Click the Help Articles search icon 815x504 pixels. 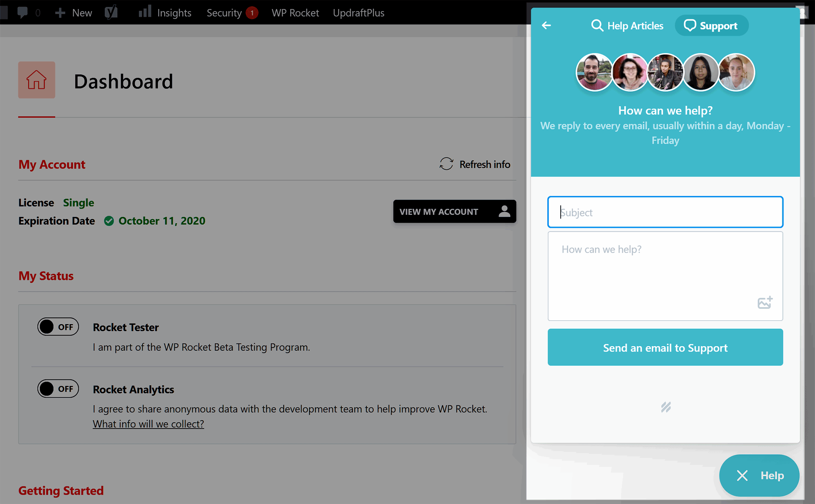[596, 26]
